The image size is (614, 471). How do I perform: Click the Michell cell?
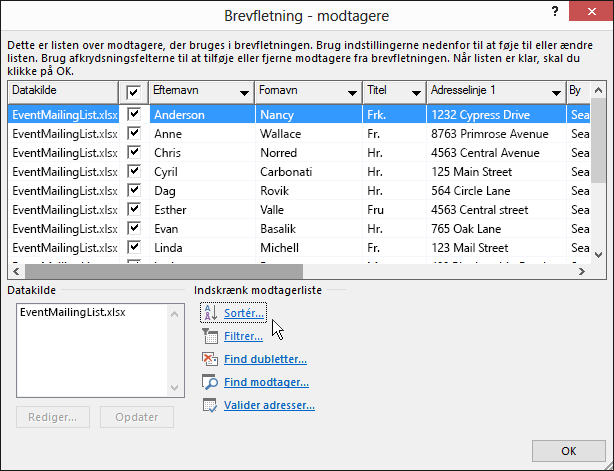point(309,248)
